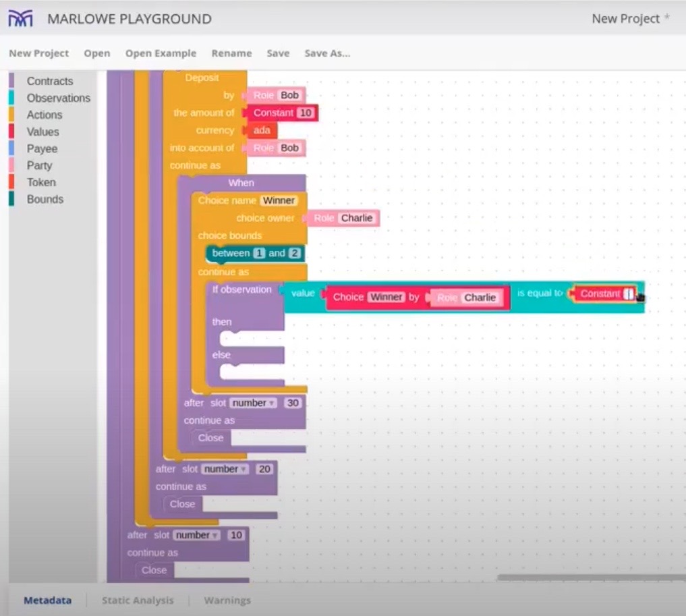
Task: Edit upper bound 2 in between block
Action: point(295,253)
